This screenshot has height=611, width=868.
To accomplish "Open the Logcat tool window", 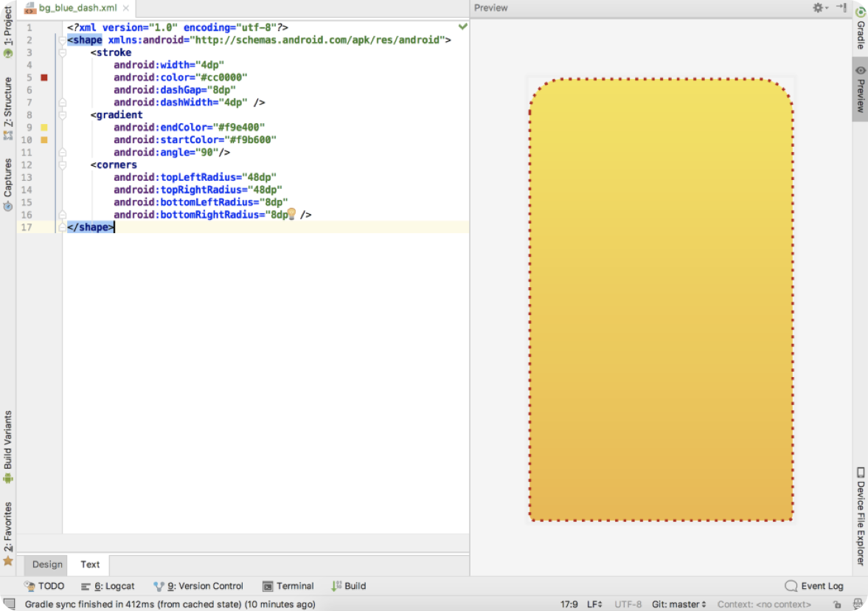I will [x=108, y=586].
